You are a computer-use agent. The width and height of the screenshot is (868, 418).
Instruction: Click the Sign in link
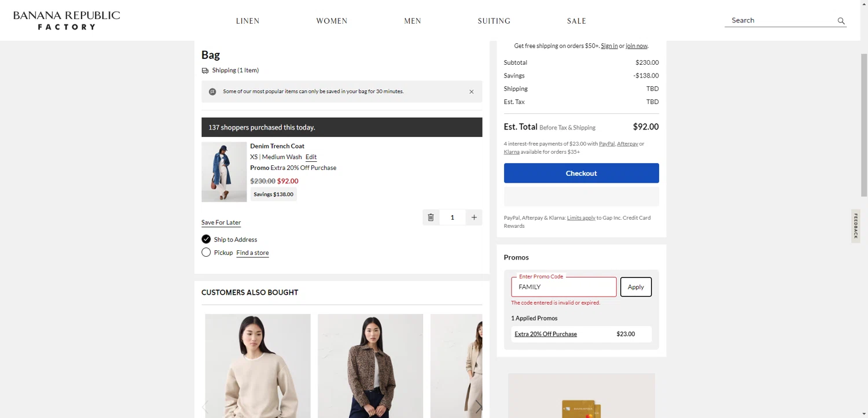pyautogui.click(x=609, y=46)
